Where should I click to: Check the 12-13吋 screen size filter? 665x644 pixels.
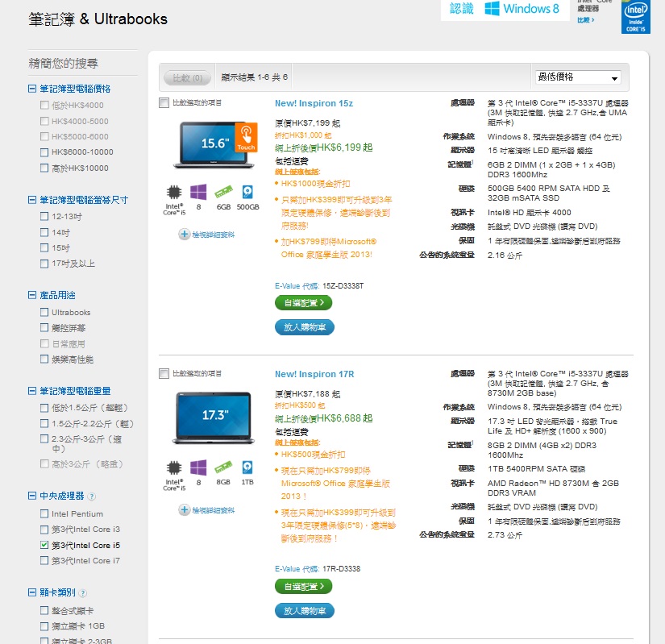pyautogui.click(x=44, y=216)
